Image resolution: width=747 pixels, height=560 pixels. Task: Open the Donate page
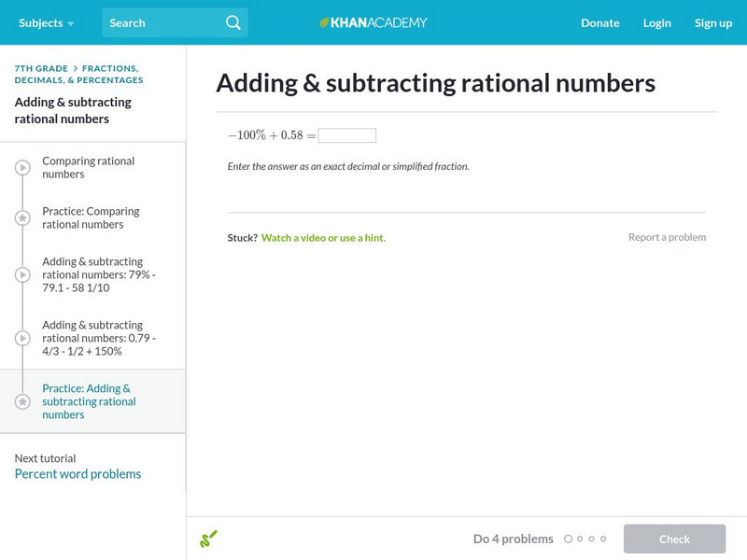point(599,22)
